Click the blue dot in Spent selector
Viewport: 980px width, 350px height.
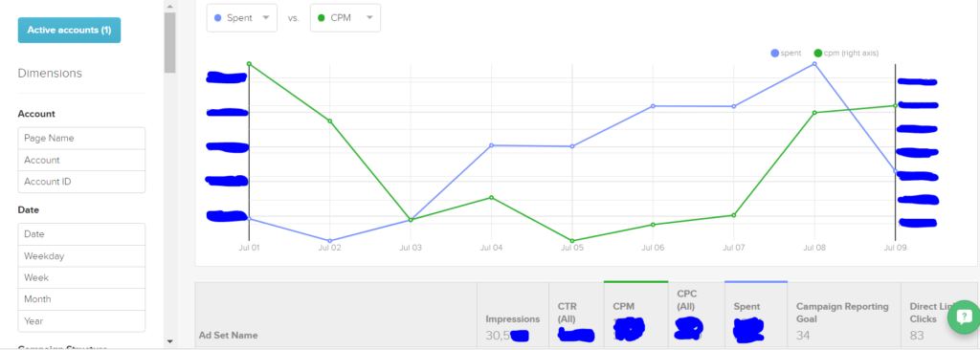click(217, 17)
